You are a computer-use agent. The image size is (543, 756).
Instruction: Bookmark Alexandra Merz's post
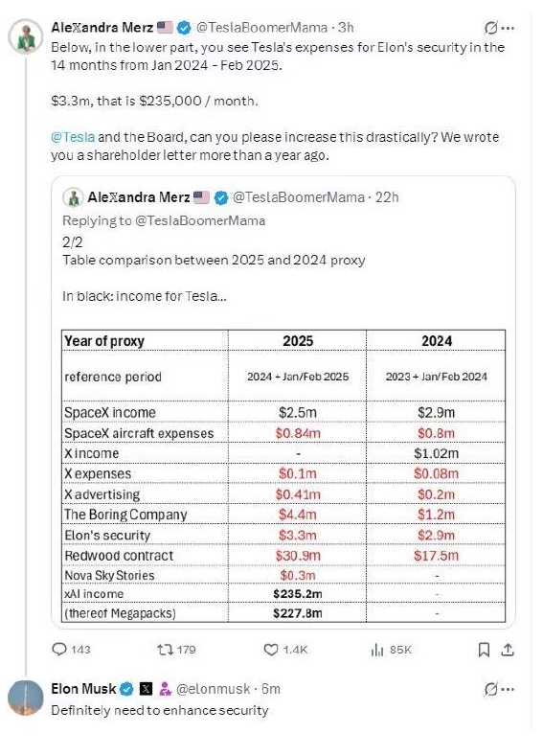(x=484, y=650)
